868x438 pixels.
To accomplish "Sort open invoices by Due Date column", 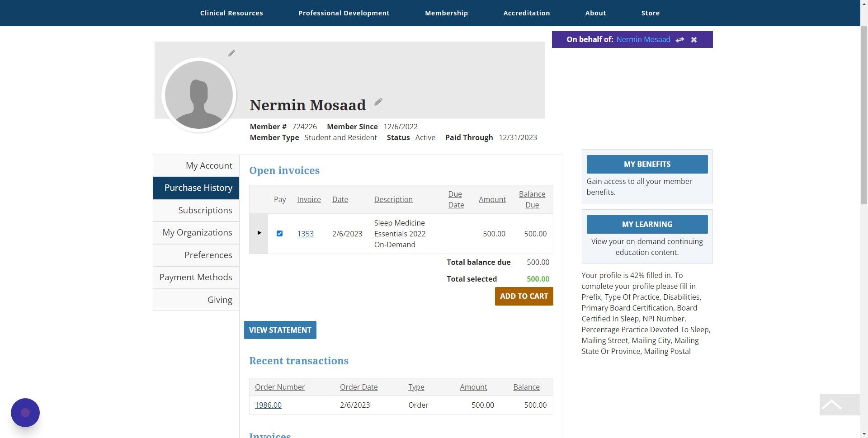I will pyautogui.click(x=456, y=199).
